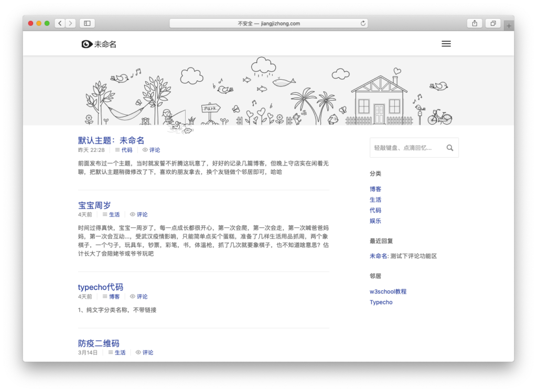Visit the Typecho link under 邻居
The height and width of the screenshot is (392, 537).
[x=381, y=302]
